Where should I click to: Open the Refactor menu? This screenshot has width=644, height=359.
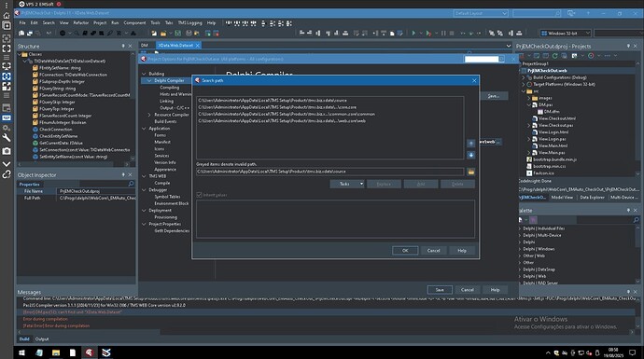point(81,23)
